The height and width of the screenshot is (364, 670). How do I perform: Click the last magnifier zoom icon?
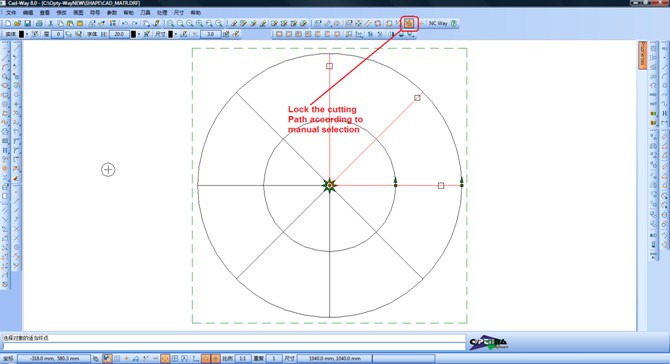click(219, 23)
